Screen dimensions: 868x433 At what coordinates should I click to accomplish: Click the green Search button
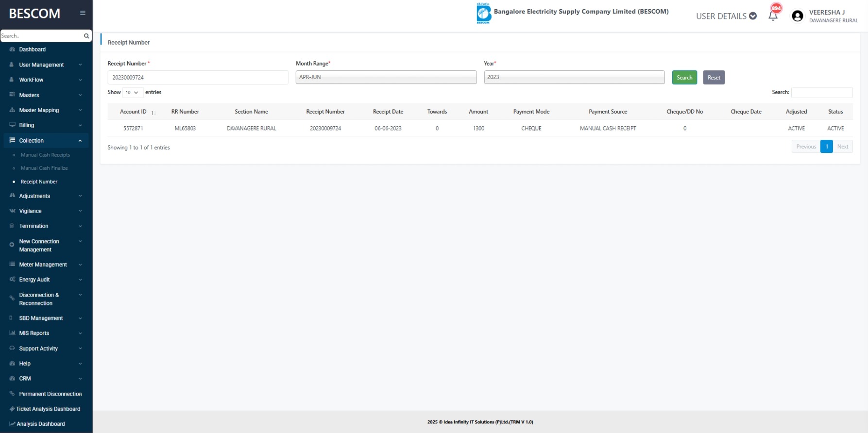point(684,78)
